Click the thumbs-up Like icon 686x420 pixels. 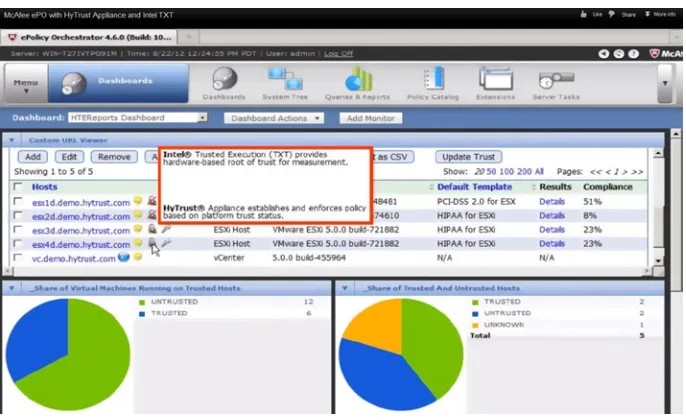(584, 14)
